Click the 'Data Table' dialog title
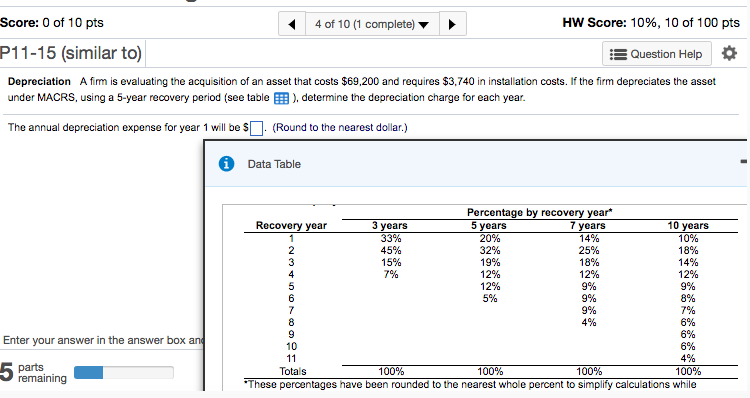 tap(274, 164)
